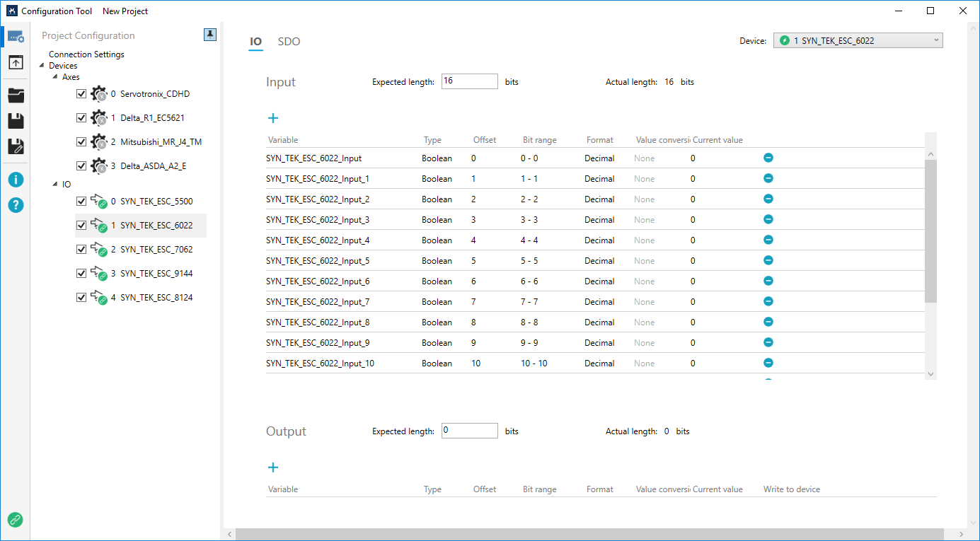The image size is (980, 541).
Task: Add an input variable with plus icon
Action: coord(273,118)
